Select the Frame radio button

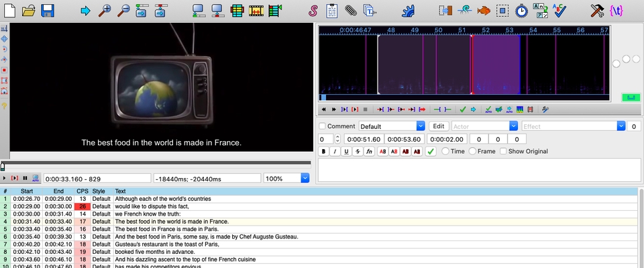(x=472, y=151)
